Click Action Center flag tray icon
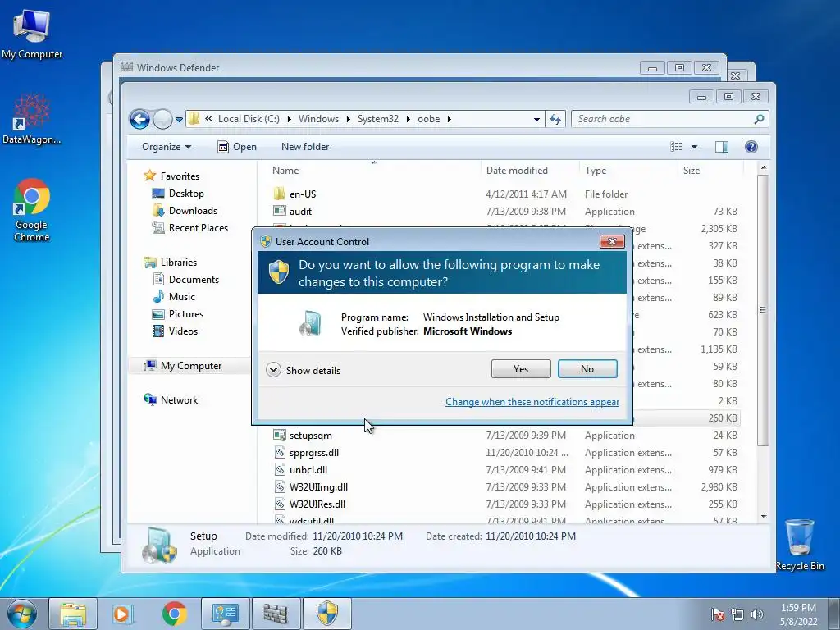 [717, 614]
